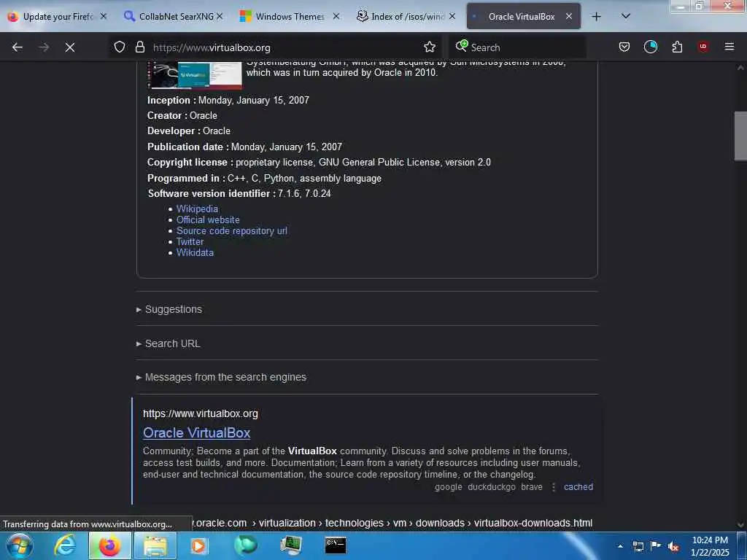Close the Update your Firefox tab

click(104, 17)
